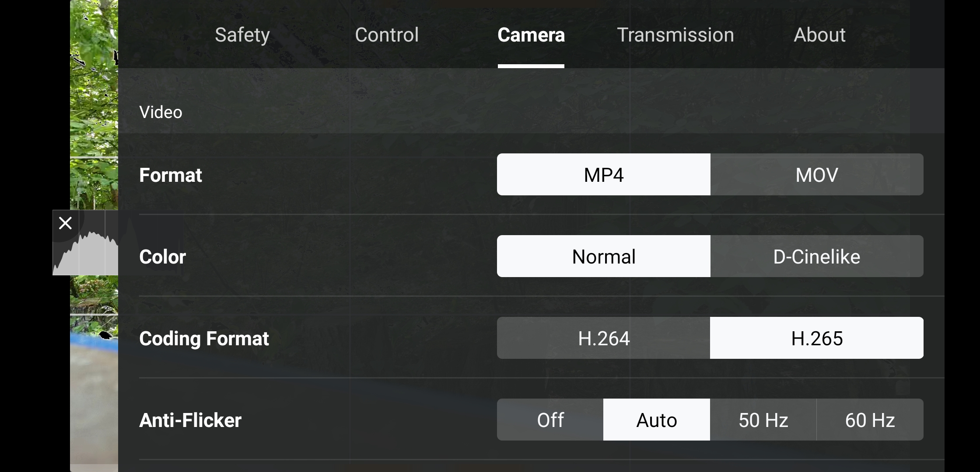Select H.265 coding format
This screenshot has width=980, height=472.
(817, 338)
